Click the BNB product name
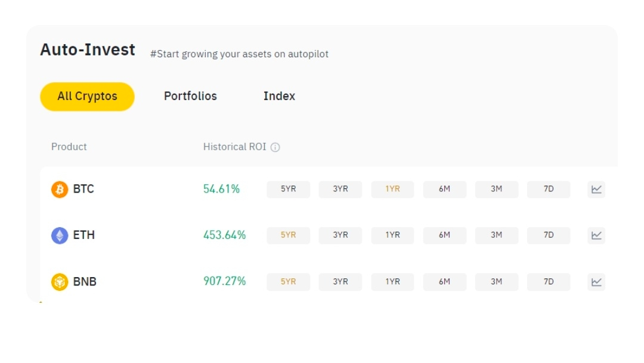Viewport: 644px width, 363px height. (85, 281)
